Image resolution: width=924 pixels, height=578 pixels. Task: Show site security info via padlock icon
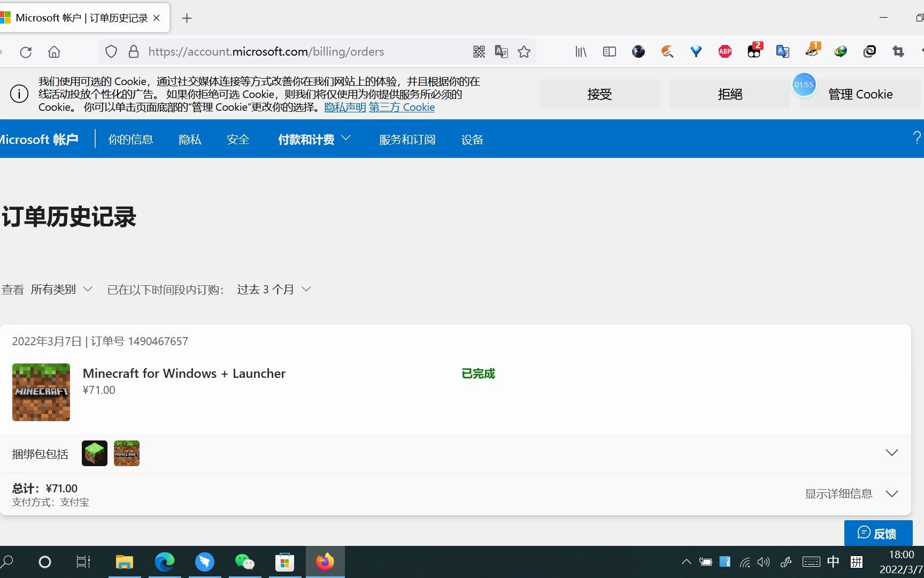coord(134,52)
